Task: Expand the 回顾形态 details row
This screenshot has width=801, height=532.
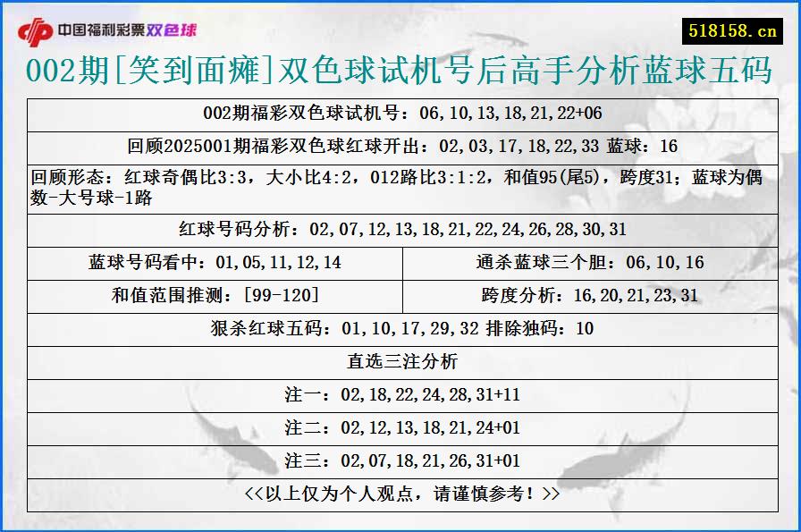Action: point(400,185)
